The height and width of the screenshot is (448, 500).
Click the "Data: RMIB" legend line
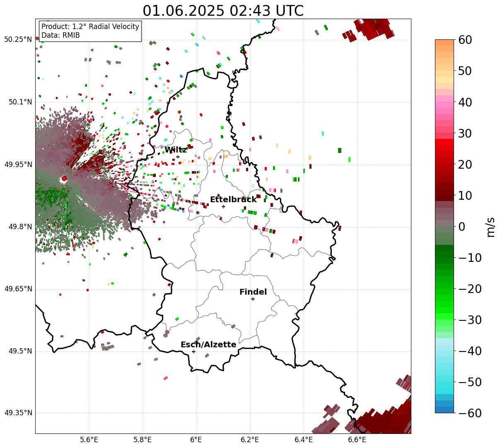[60, 35]
